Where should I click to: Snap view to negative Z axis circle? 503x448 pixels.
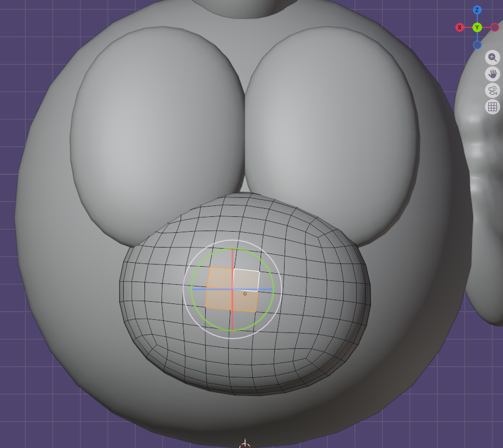click(477, 45)
